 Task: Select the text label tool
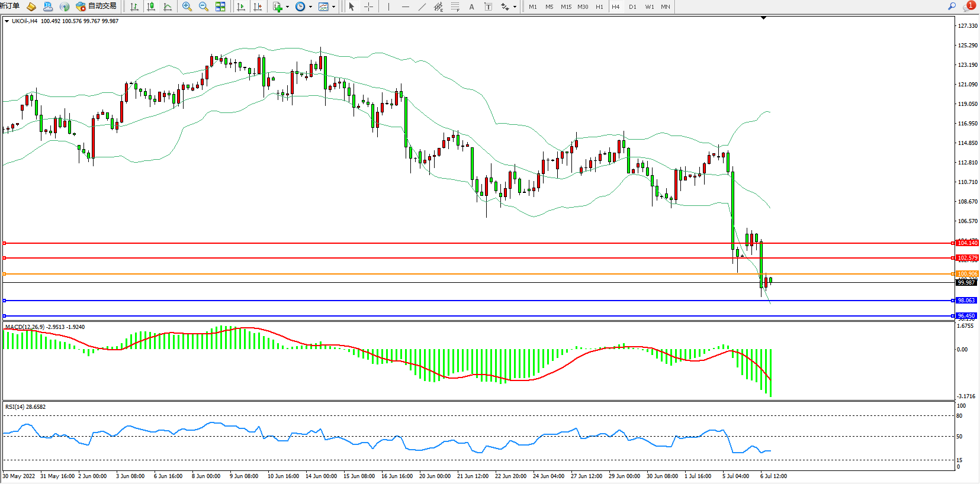[471, 7]
